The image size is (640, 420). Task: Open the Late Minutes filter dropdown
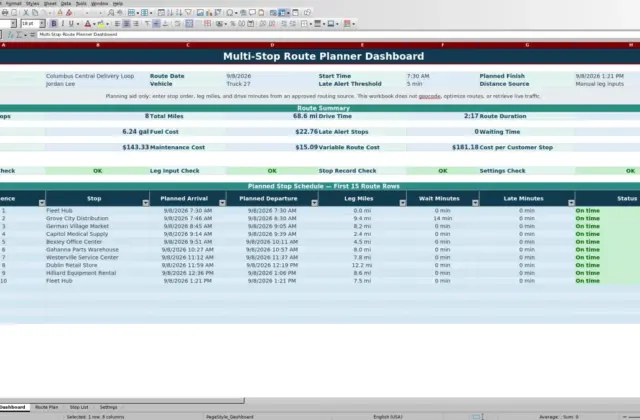tap(571, 203)
